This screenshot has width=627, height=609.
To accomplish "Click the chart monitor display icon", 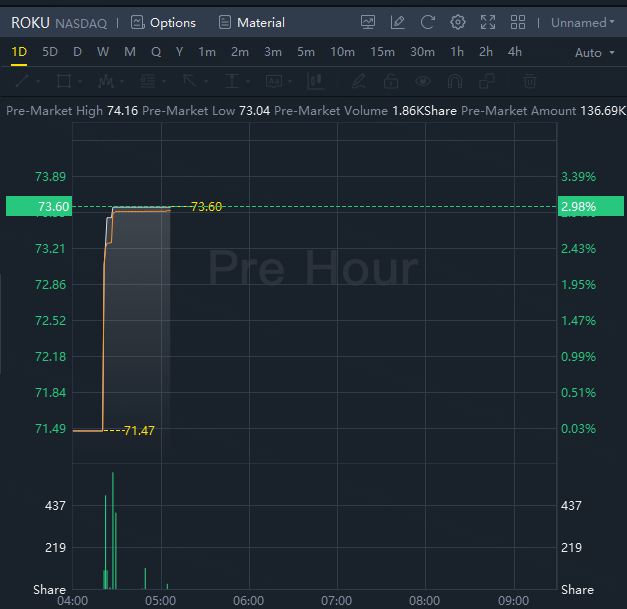I will [x=368, y=22].
